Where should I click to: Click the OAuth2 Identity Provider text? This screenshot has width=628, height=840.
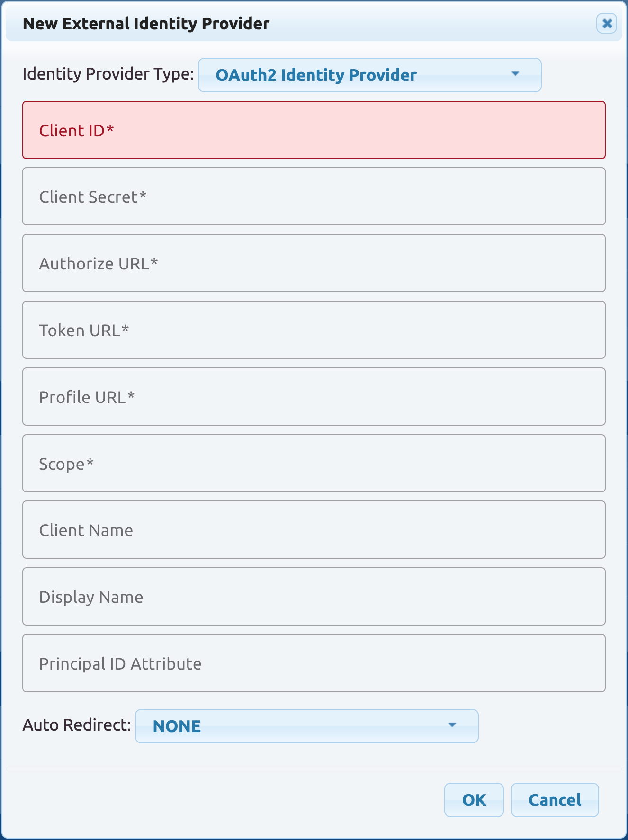tap(316, 75)
